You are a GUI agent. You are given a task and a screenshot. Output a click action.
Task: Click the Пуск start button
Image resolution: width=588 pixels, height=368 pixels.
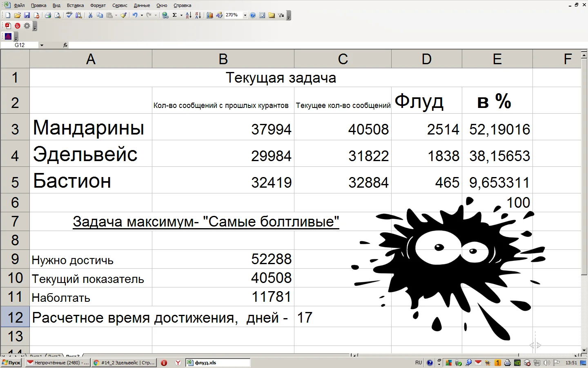coord(11,363)
